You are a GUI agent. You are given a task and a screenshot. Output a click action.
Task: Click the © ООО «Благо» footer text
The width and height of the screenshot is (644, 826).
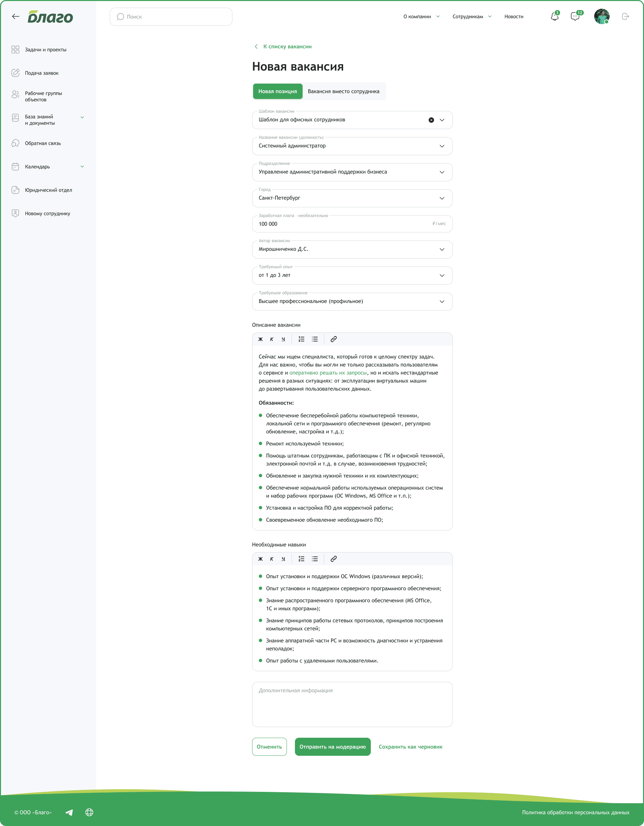(33, 812)
